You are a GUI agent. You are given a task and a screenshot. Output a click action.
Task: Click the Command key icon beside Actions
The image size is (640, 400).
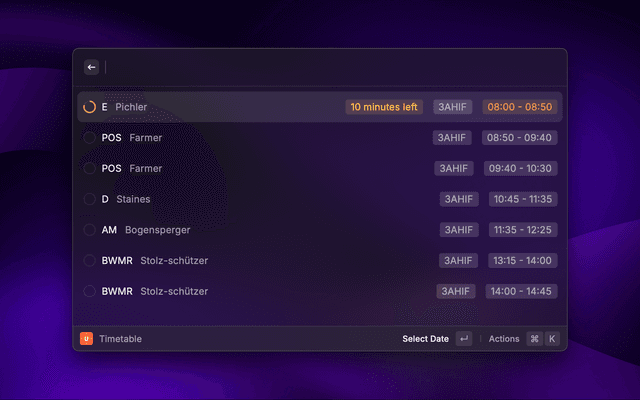point(535,339)
